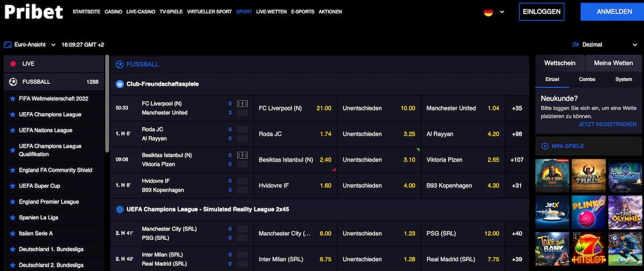Open VIRTUELLER SPORT section
This screenshot has width=644, height=271.
point(209,12)
